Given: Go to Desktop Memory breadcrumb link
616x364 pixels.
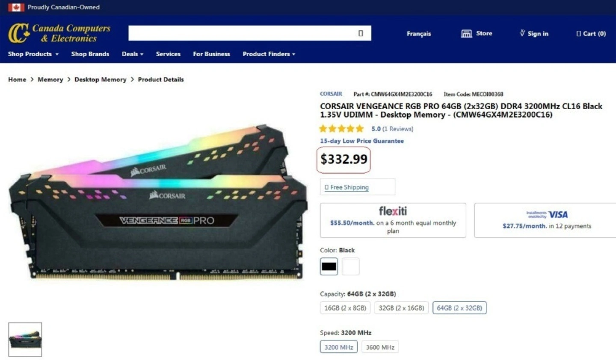Looking at the screenshot, I should point(101,80).
